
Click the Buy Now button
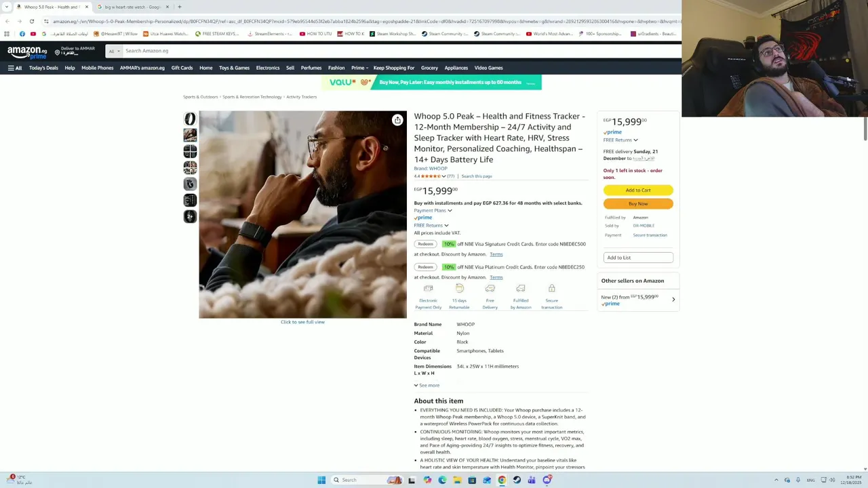(x=638, y=203)
